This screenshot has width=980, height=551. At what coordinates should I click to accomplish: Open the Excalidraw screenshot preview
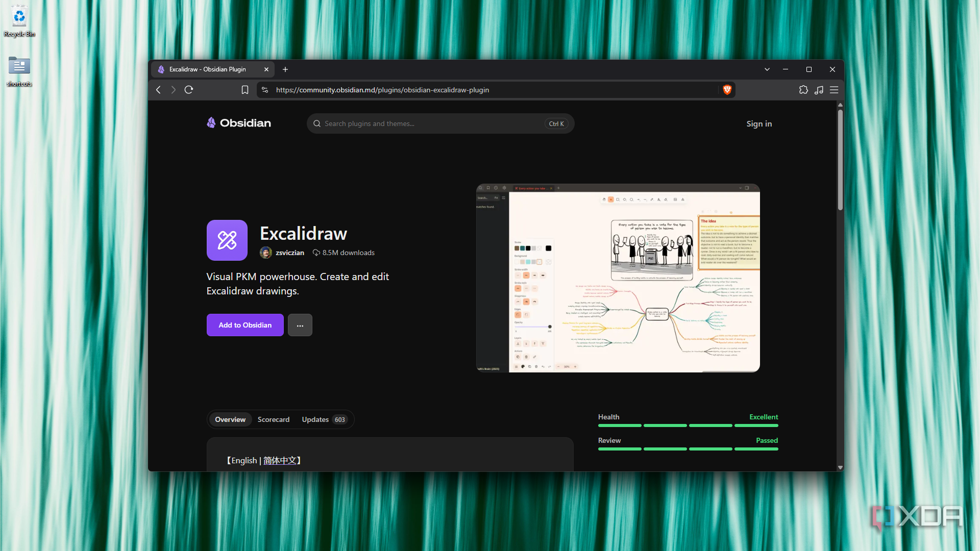618,278
